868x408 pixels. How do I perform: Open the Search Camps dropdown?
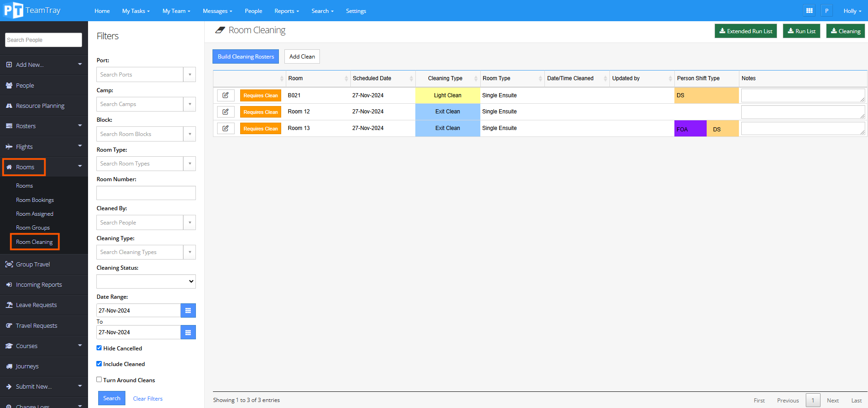pos(146,104)
